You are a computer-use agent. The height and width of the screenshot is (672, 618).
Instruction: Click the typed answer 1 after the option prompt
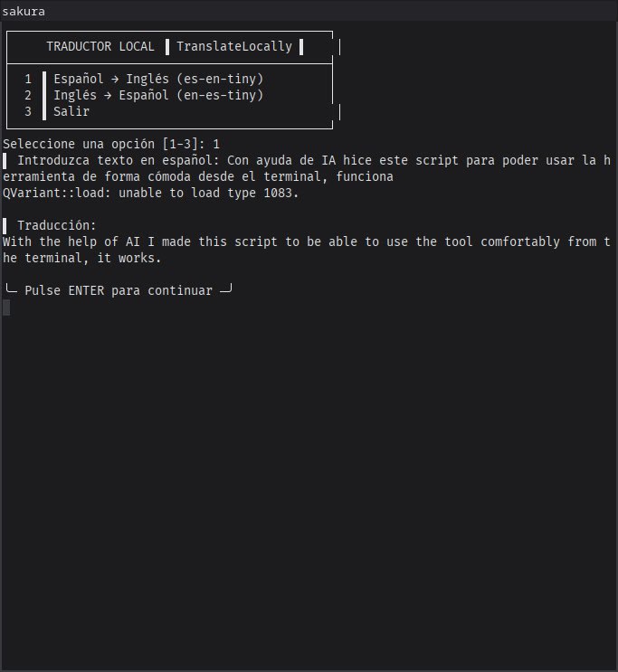(216, 144)
